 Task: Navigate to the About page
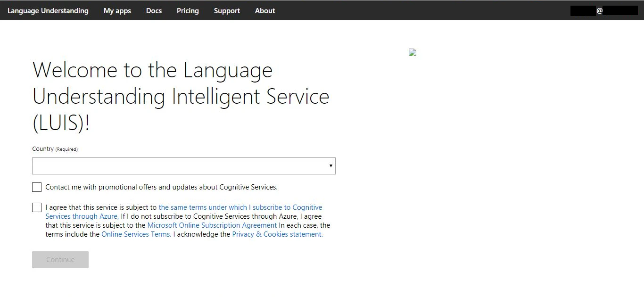pyautogui.click(x=265, y=10)
